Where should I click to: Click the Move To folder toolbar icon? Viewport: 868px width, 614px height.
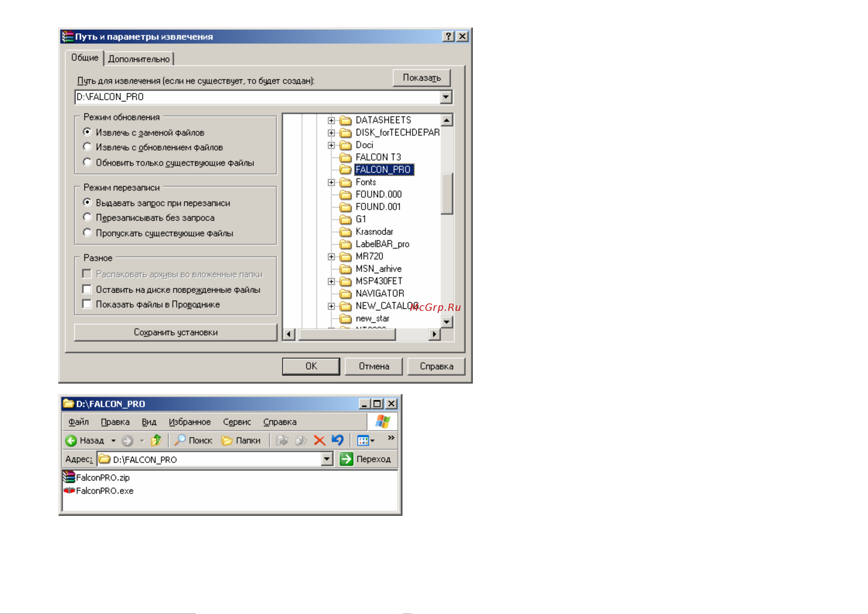pos(282,440)
